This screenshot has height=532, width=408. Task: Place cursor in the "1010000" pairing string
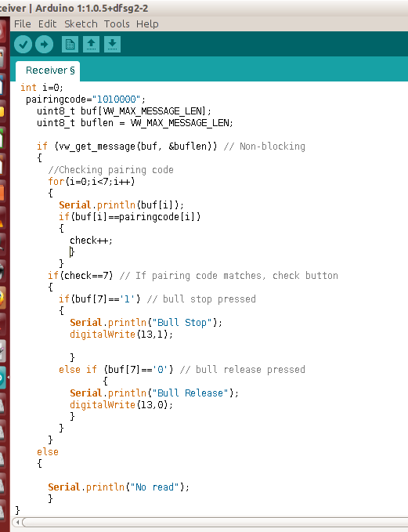click(117, 99)
